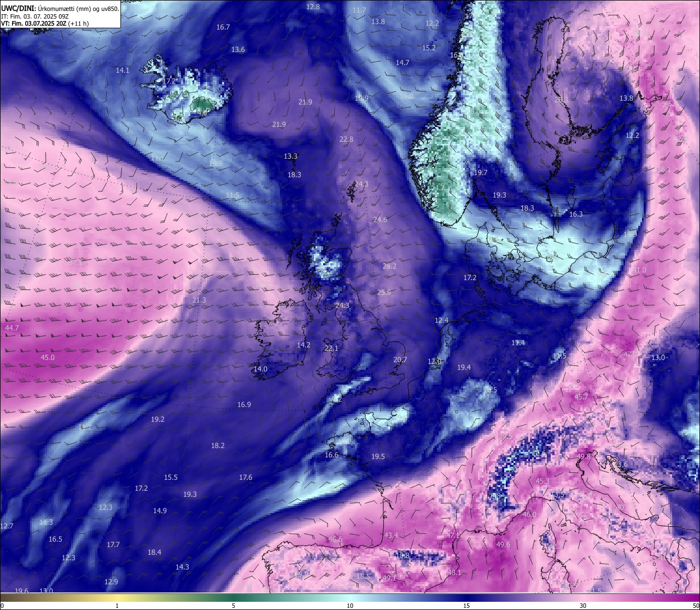Screen dimensions: 700x610
Task: Click the 46.0 value label
Action: point(529,514)
